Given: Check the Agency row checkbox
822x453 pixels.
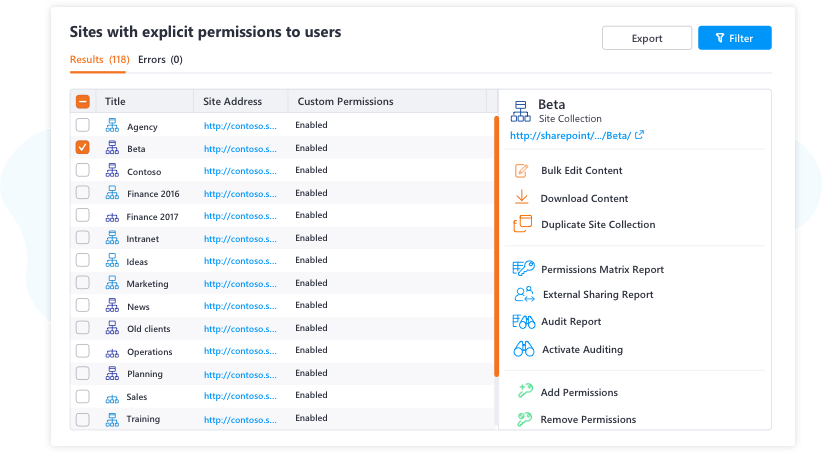Looking at the screenshot, I should [82, 125].
